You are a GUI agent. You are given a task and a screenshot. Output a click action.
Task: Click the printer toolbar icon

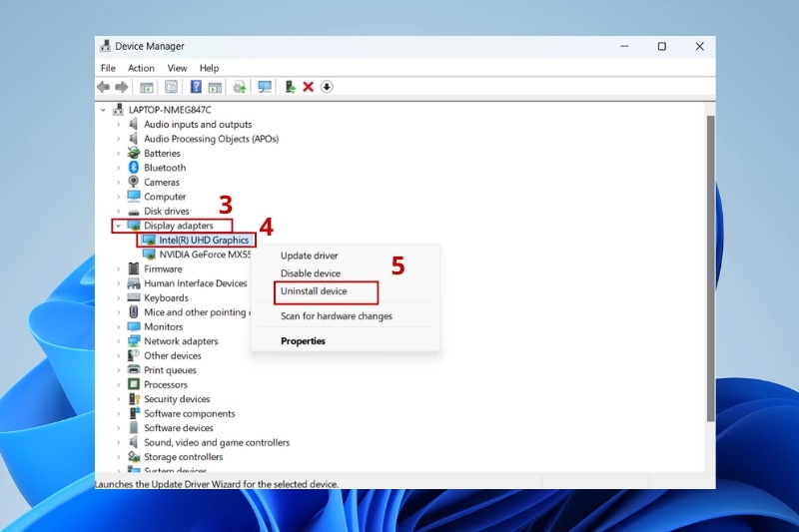pos(240,87)
